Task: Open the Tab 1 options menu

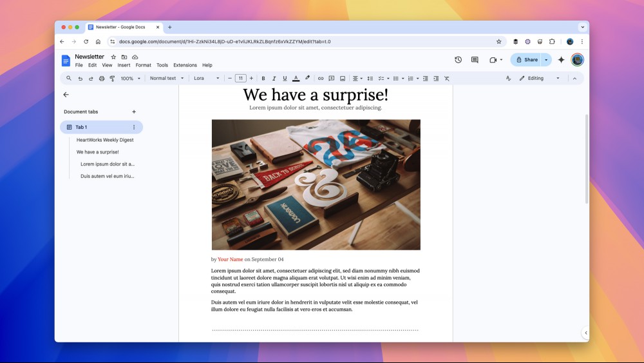Action: pos(134,127)
